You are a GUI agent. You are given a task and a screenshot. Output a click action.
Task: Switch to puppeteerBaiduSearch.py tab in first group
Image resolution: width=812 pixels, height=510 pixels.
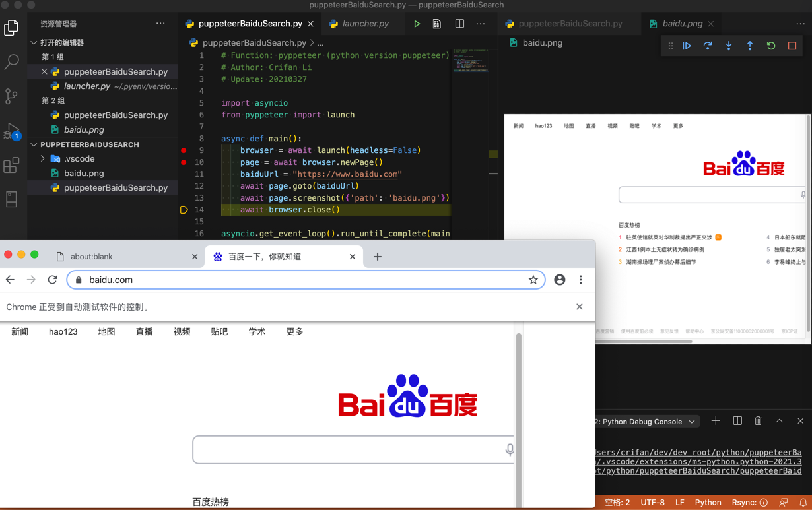250,24
